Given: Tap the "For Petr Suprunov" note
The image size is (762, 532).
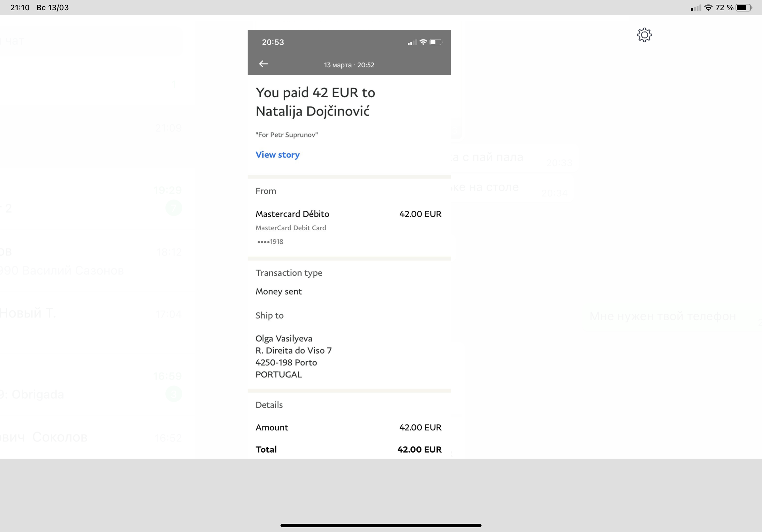Looking at the screenshot, I should 287,135.
